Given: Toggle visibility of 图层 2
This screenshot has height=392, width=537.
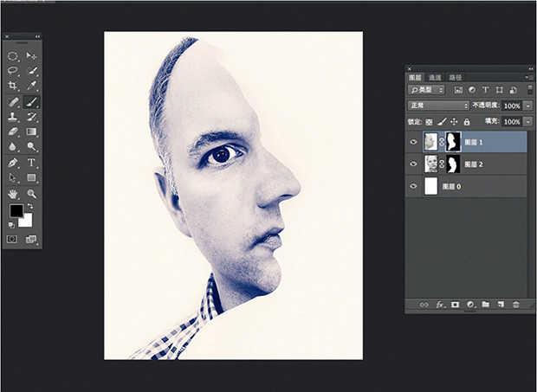Looking at the screenshot, I should point(413,164).
